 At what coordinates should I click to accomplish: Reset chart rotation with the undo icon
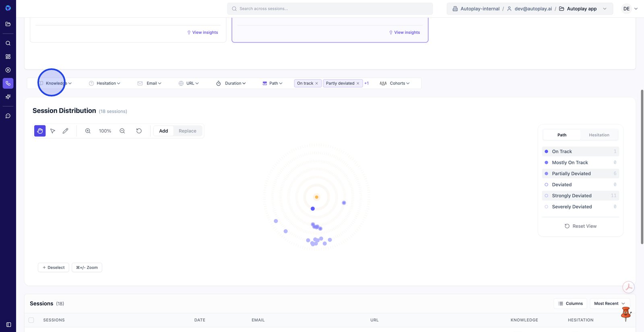139,131
